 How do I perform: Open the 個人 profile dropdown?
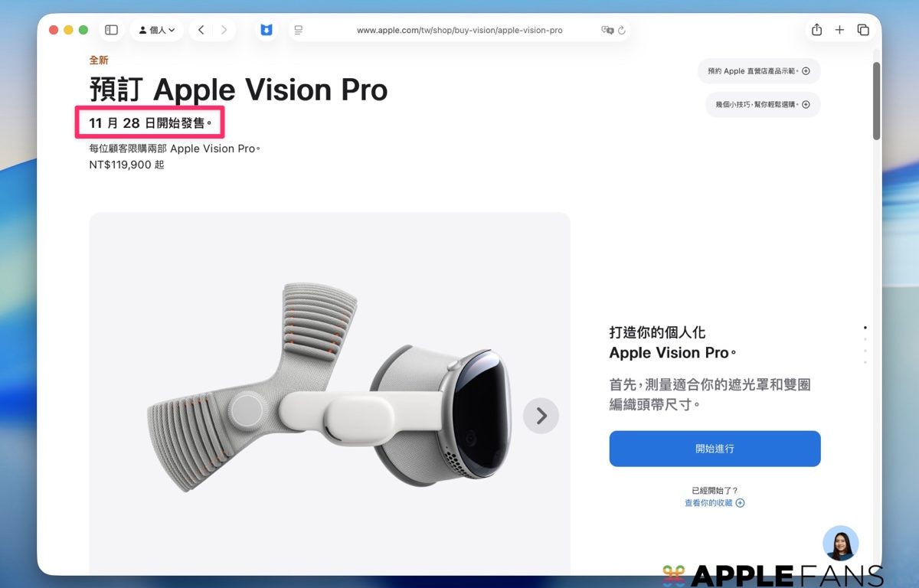click(157, 30)
